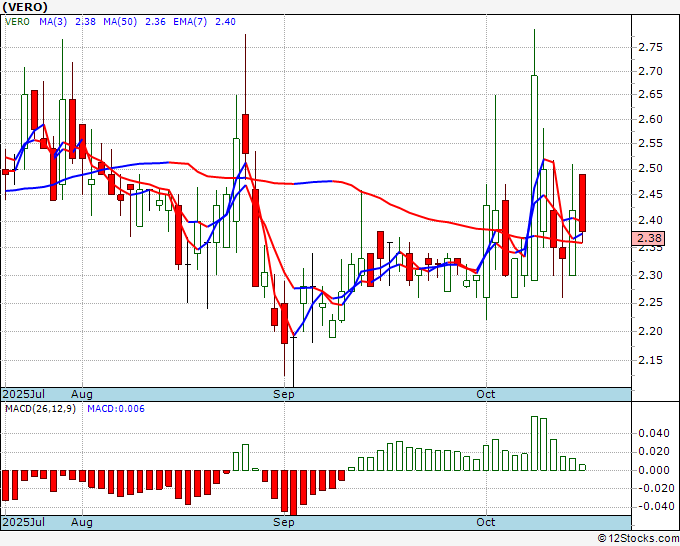Click the Sep label on price chart axis

tap(284, 394)
